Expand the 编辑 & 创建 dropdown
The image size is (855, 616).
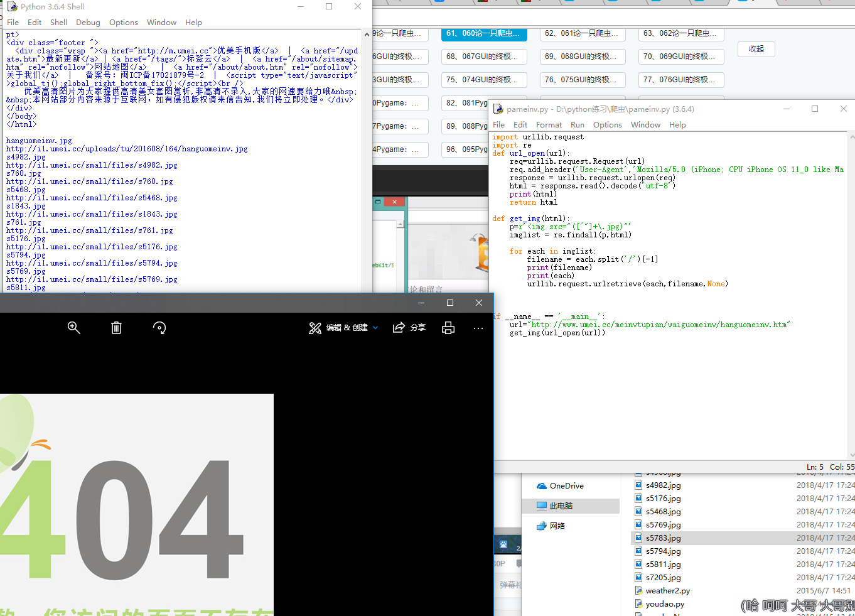point(375,328)
